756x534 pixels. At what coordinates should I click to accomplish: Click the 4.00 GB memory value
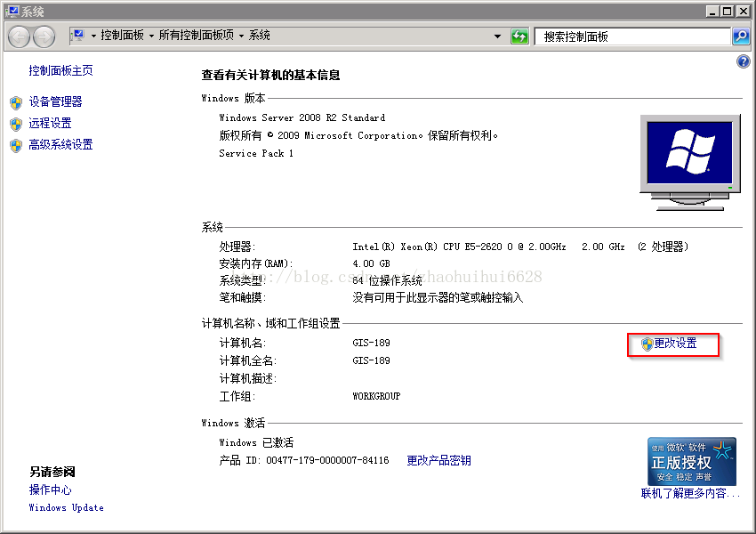(x=371, y=263)
